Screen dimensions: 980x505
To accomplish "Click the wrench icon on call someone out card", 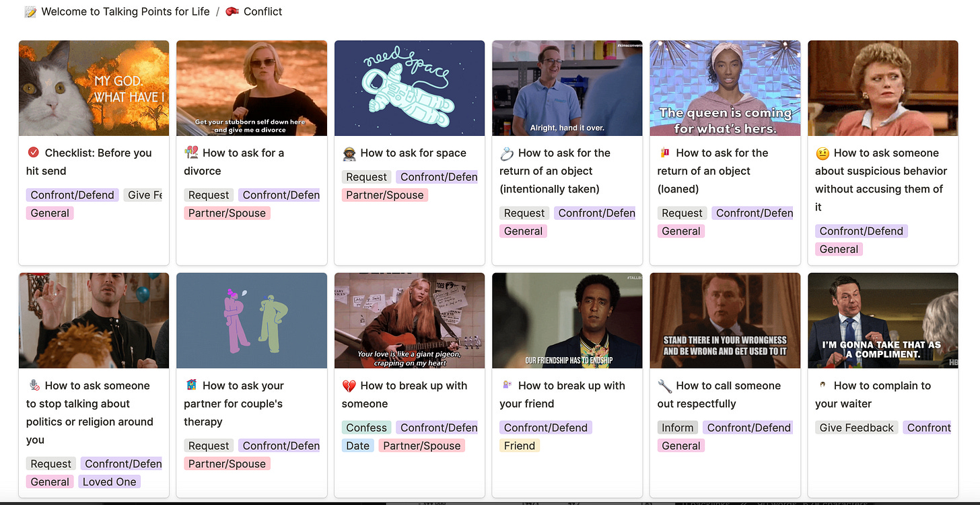I will pos(664,385).
